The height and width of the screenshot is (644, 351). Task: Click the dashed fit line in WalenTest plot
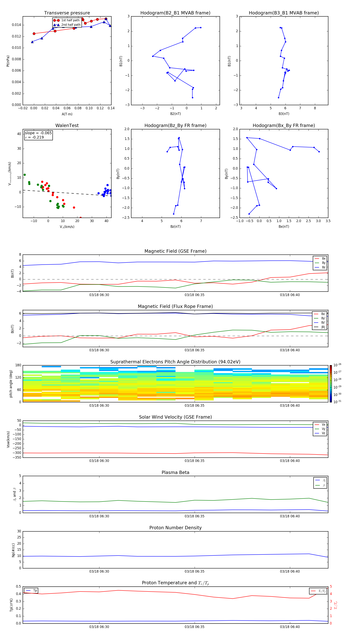pyautogui.click(x=67, y=193)
